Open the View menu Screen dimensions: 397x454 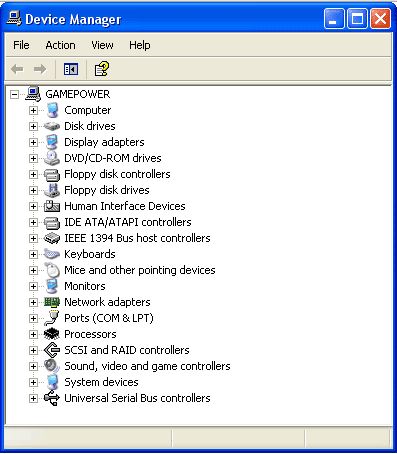[x=102, y=45]
